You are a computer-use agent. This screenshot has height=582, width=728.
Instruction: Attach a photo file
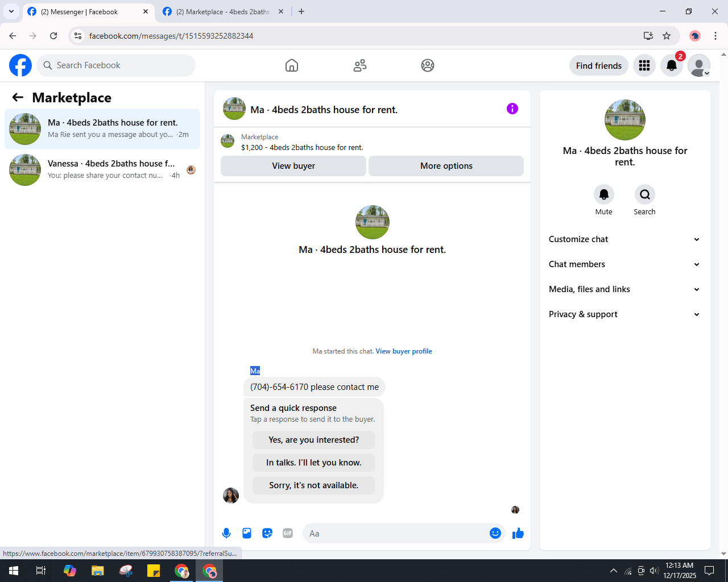247,533
